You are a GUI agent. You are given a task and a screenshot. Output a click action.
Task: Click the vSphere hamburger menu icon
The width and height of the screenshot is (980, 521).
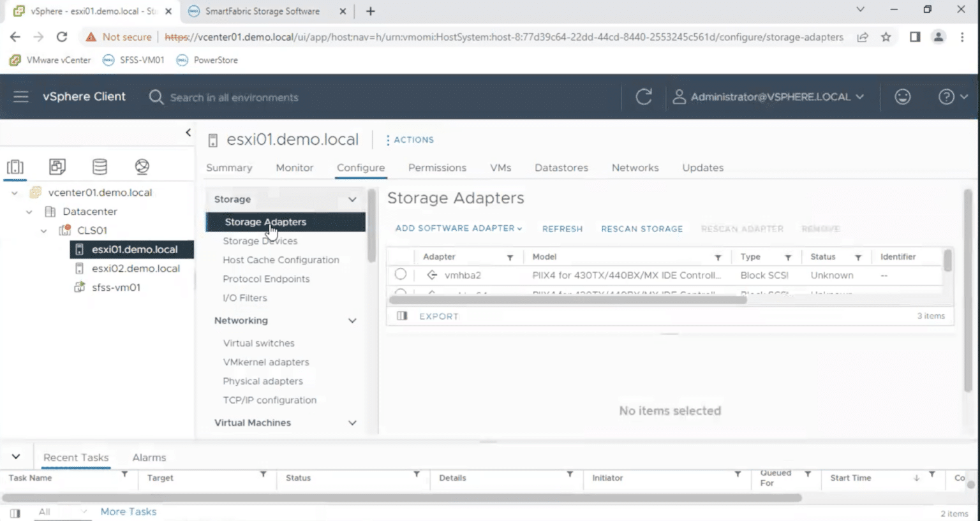coord(21,97)
